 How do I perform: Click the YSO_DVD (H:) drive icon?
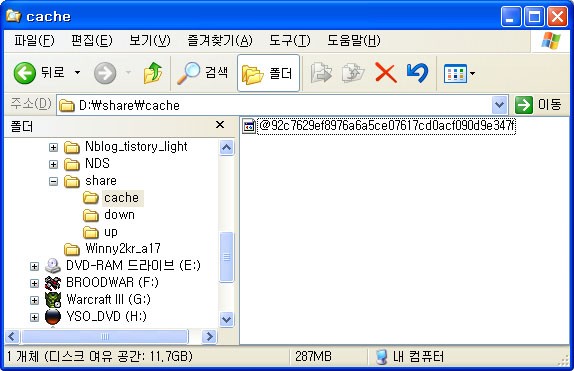pyautogui.click(x=53, y=317)
